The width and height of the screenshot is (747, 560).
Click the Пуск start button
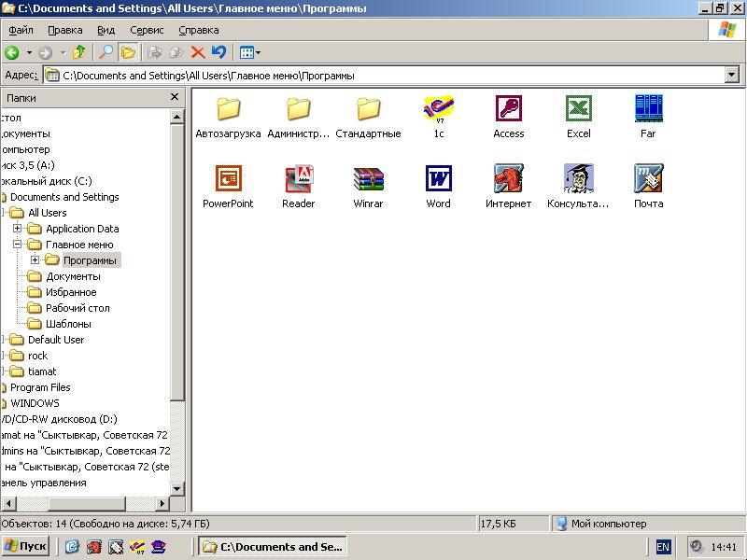coord(26,547)
